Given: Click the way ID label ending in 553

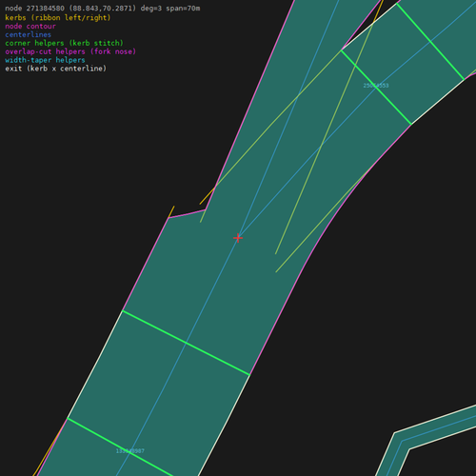Looking at the screenshot, I should (376, 86).
